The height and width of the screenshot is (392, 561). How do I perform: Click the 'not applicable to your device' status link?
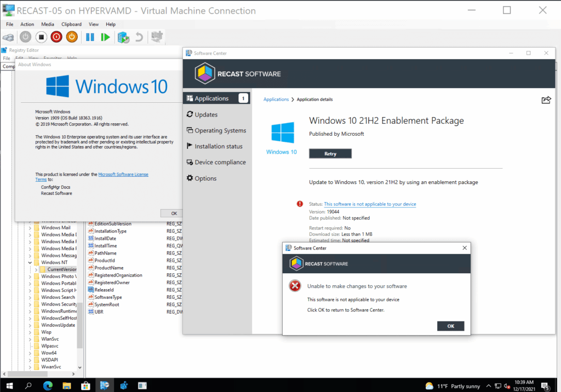pyautogui.click(x=370, y=204)
